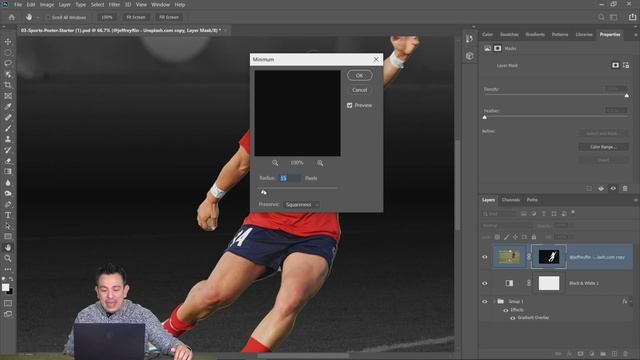The width and height of the screenshot is (640, 360).
Task: Collapse Group 1 effects list arrow
Action: pyautogui.click(x=631, y=302)
